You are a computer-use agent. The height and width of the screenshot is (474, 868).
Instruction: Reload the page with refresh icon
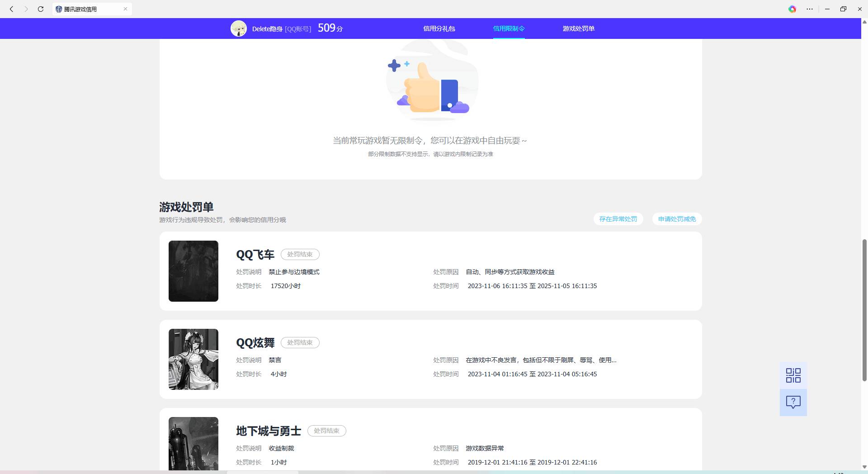(41, 9)
